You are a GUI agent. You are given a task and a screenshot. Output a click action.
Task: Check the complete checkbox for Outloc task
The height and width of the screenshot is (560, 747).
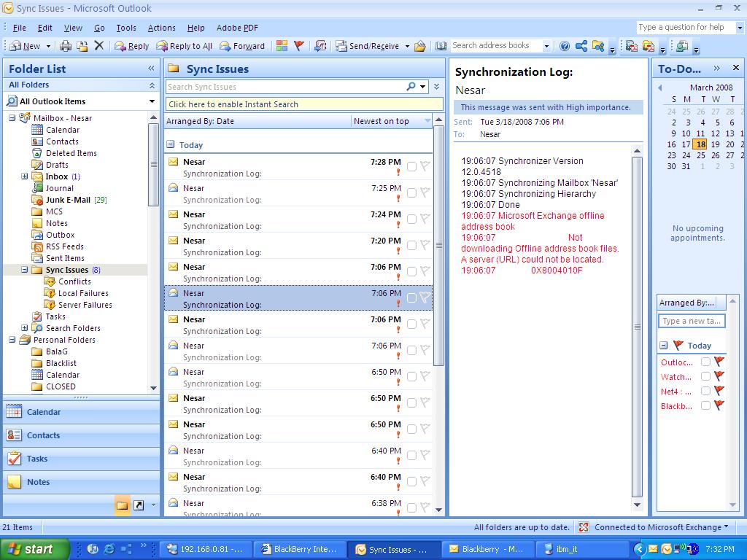coord(705,362)
